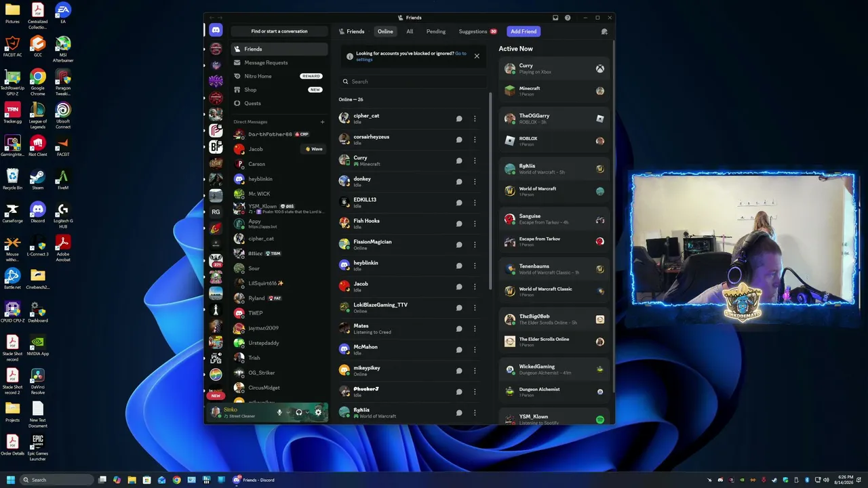
Task: Expand headphone output options arrow
Action: pyautogui.click(x=307, y=412)
